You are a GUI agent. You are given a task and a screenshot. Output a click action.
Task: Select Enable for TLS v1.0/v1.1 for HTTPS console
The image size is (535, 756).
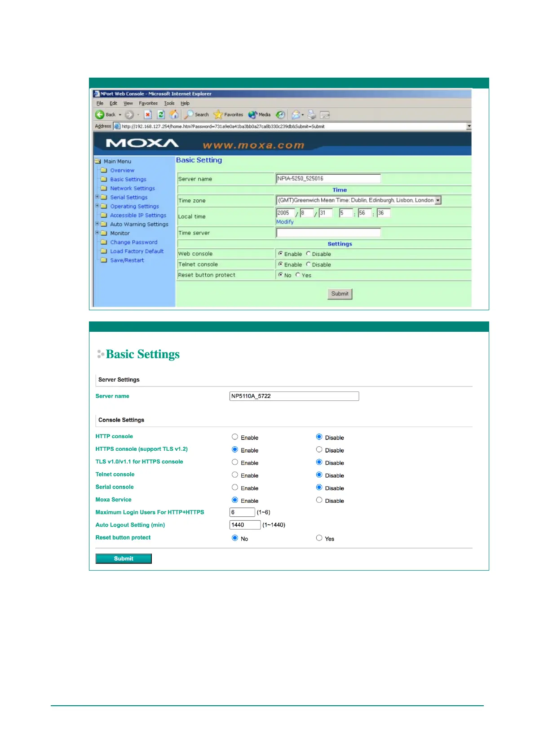(235, 462)
